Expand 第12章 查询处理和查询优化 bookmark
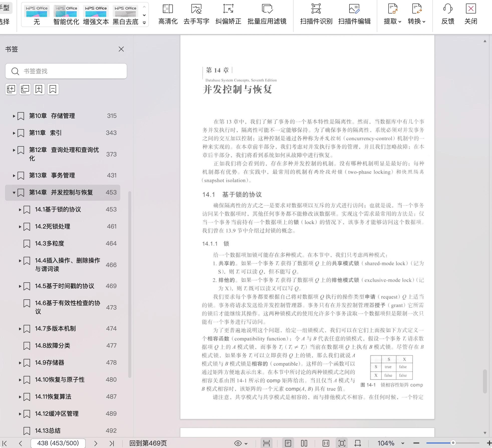The width and height of the screenshot is (492, 448). click(14, 150)
